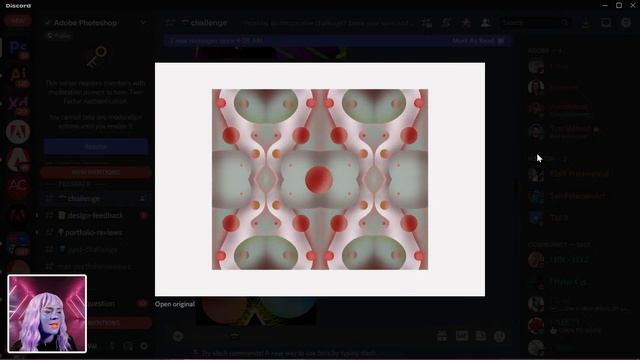Click the first member avatar in member list
This screenshot has width=640, height=360.
point(536,67)
